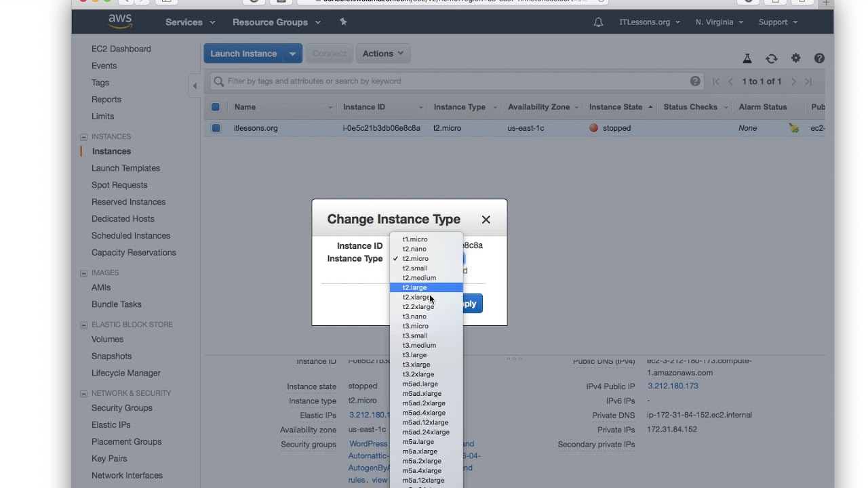Open AMIs in sidebar
The width and height of the screenshot is (868, 488).
coord(101,287)
